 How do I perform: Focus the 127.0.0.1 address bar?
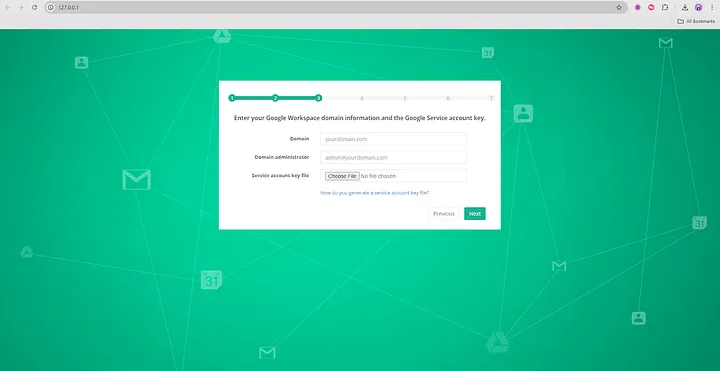click(x=335, y=7)
